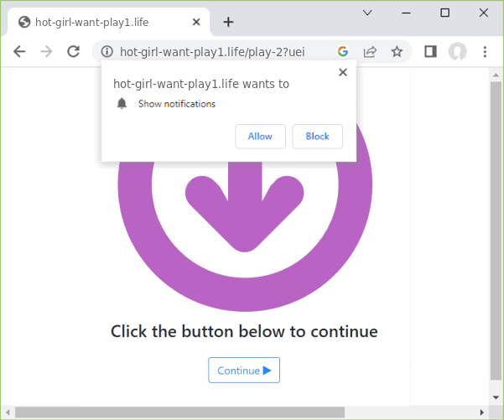Click the Google icon in address bar
Viewport: 504px width, 420px height.
point(343,51)
